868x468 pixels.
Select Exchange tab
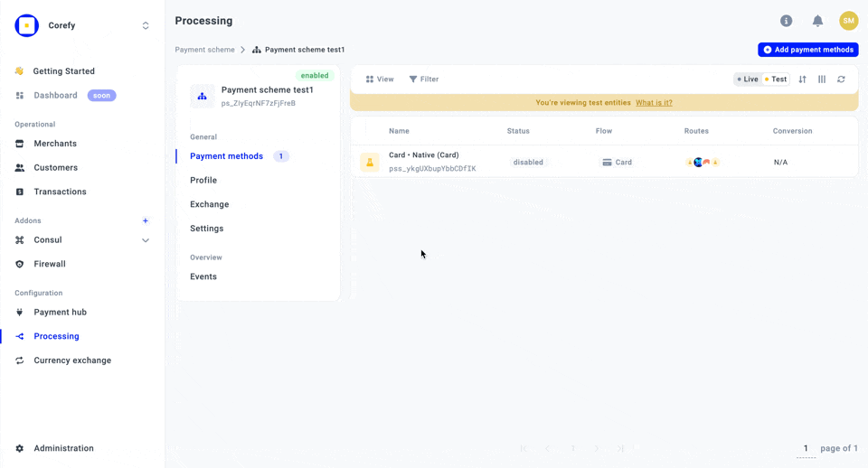[x=209, y=204]
